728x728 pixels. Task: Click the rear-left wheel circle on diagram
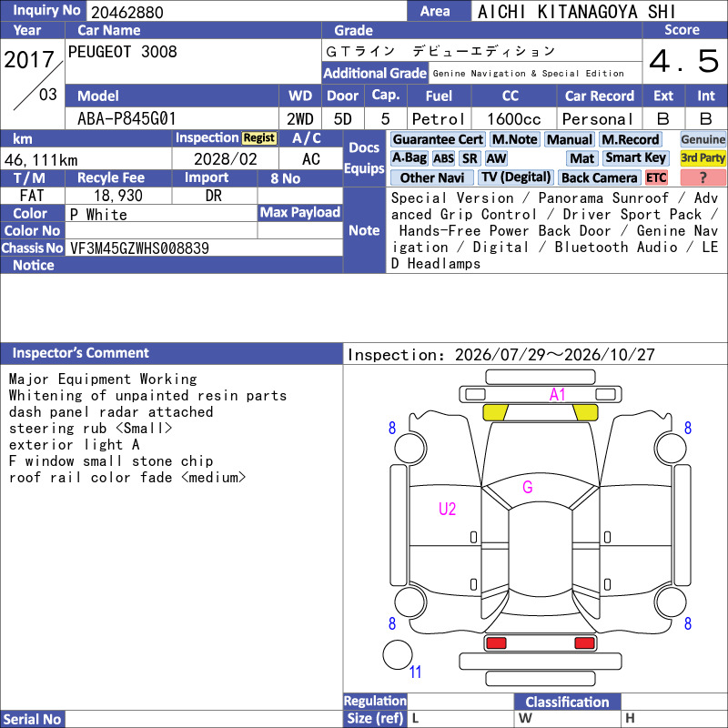410,602
